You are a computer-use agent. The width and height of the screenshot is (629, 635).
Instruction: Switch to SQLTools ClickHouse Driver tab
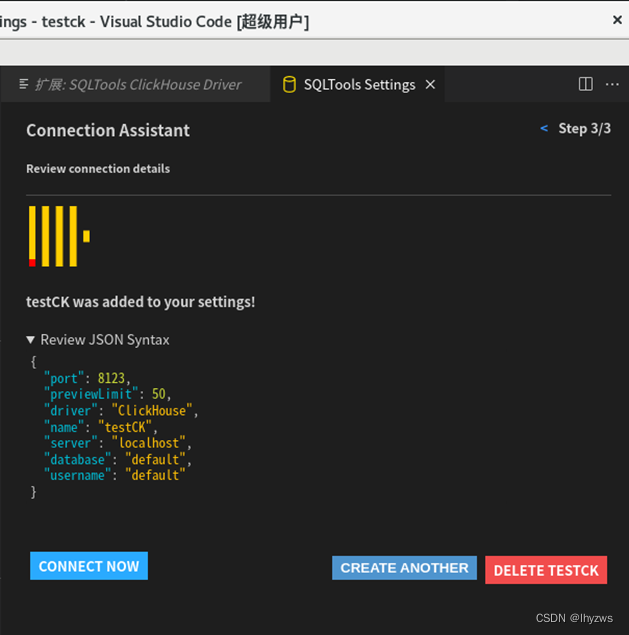pos(136,84)
